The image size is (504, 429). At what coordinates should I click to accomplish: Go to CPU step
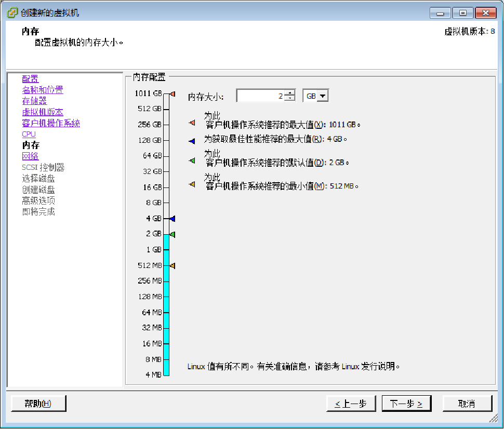[29, 135]
